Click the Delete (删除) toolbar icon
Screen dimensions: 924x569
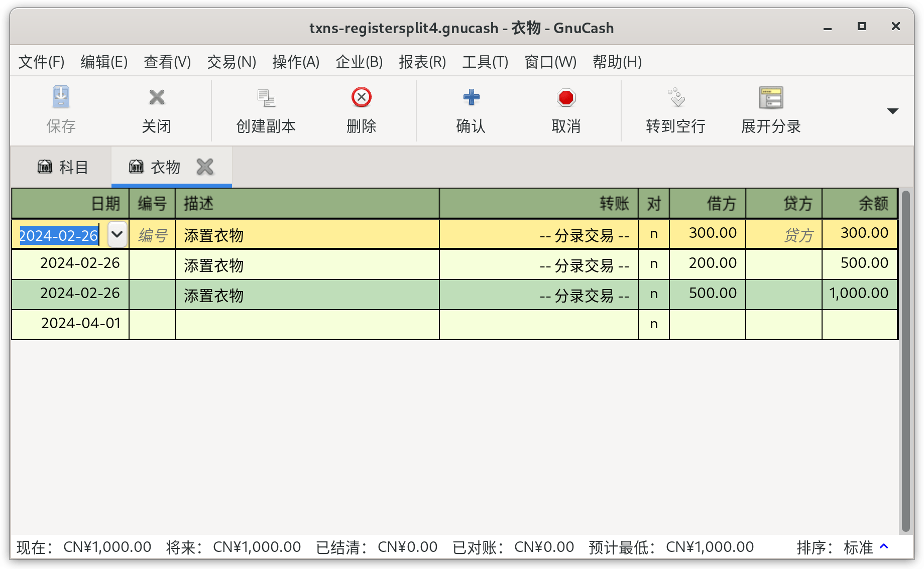(361, 97)
